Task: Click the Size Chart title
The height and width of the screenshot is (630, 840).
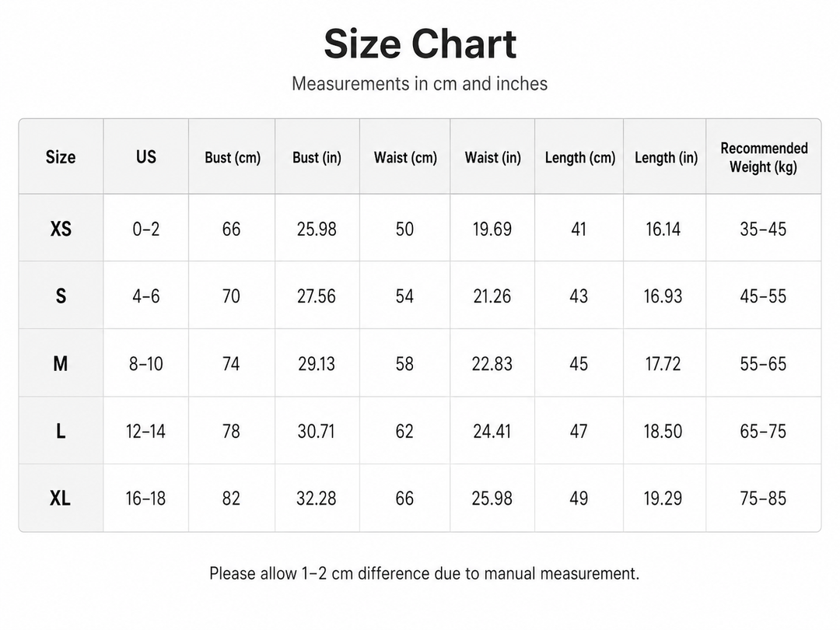Action: [420, 44]
